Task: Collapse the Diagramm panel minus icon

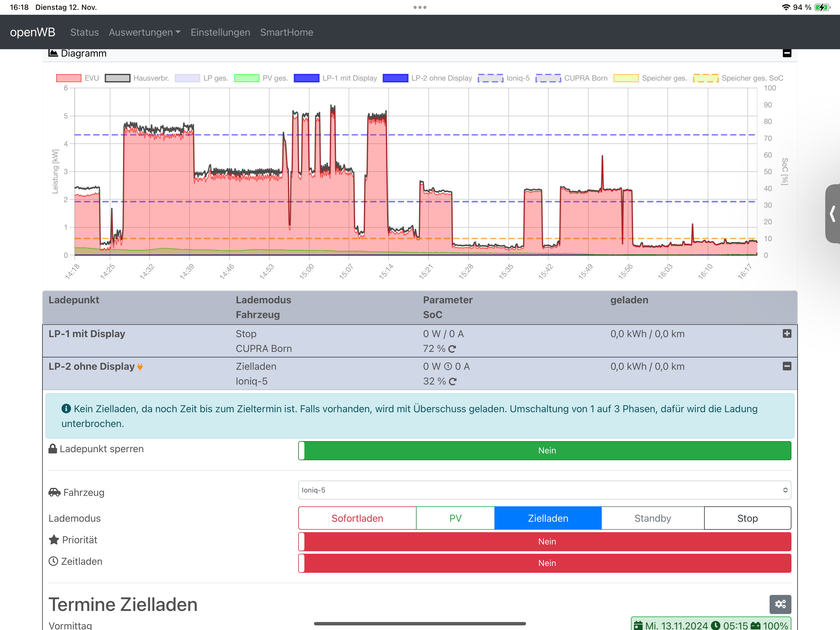Action: (x=787, y=53)
